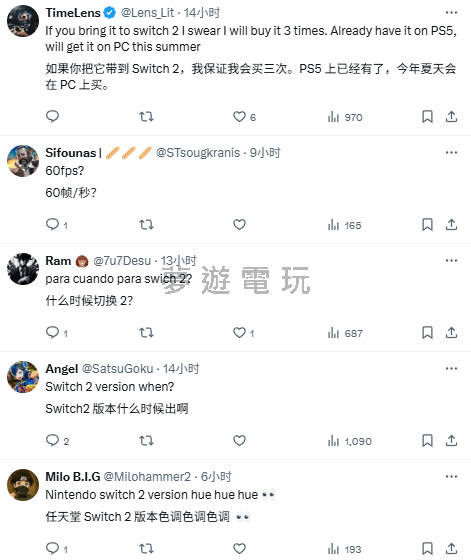This screenshot has height=560, width=471.
Task: Open more options menu on Ram's tweet
Action: [451, 260]
